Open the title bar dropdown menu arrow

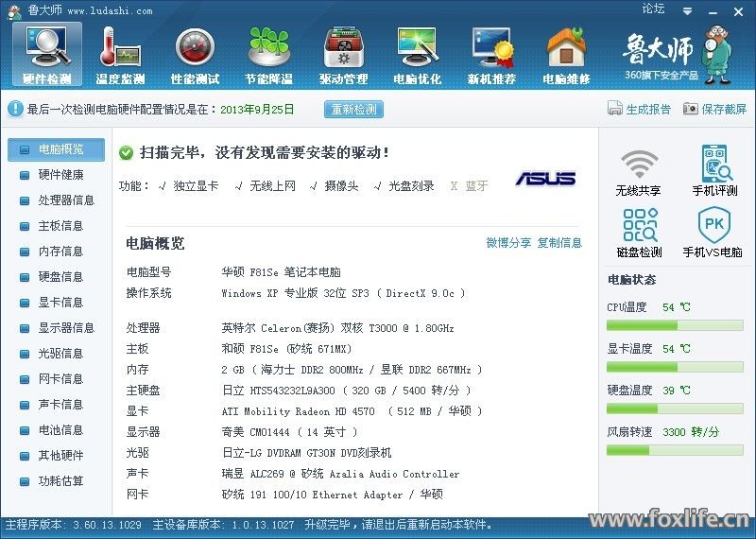[688, 11]
